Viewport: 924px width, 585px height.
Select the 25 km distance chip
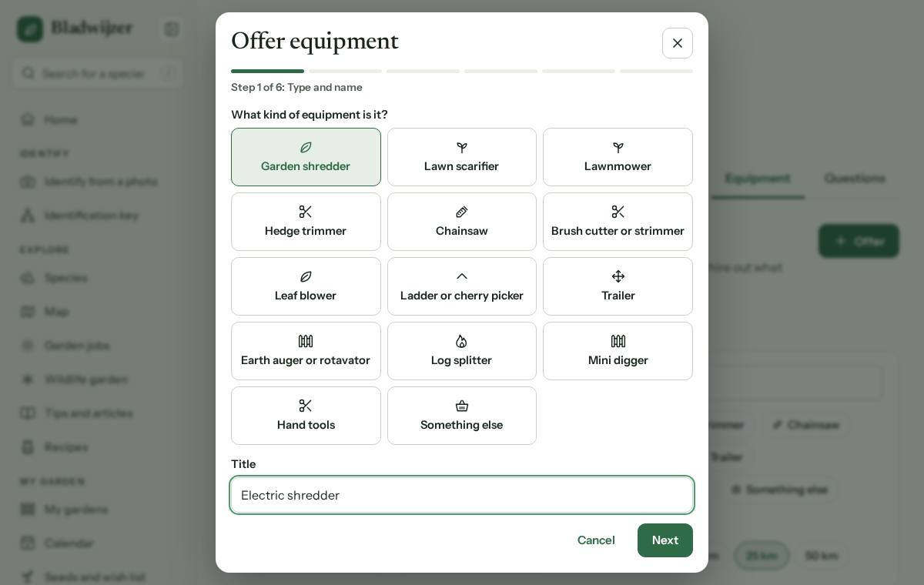click(762, 556)
